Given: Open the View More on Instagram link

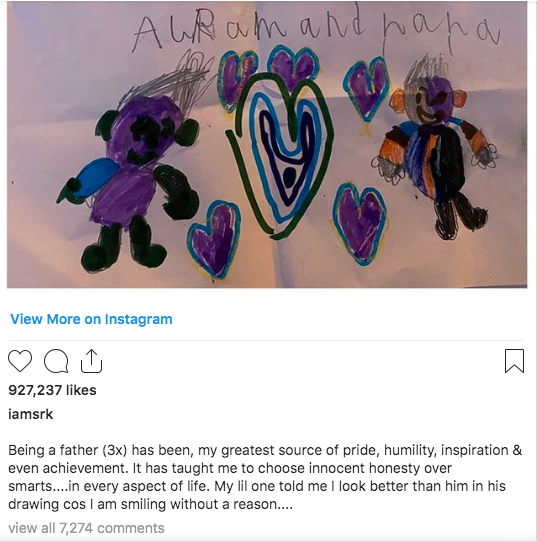Looking at the screenshot, I should click(92, 319).
